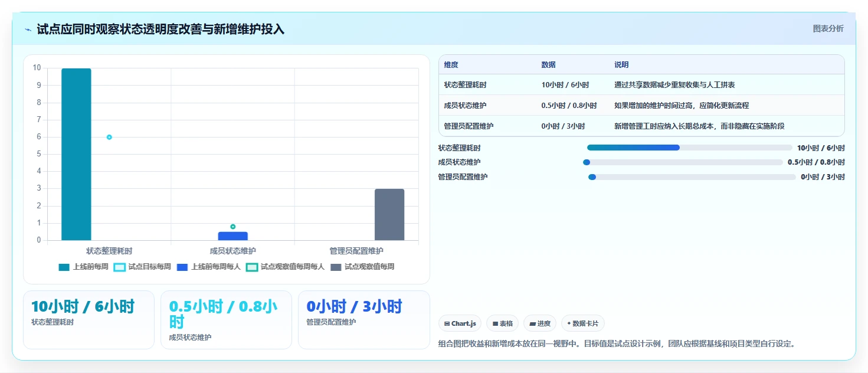Click description 通过共享数据减少重复收集与人工拼表
This screenshot has height=373, width=868.
674,85
